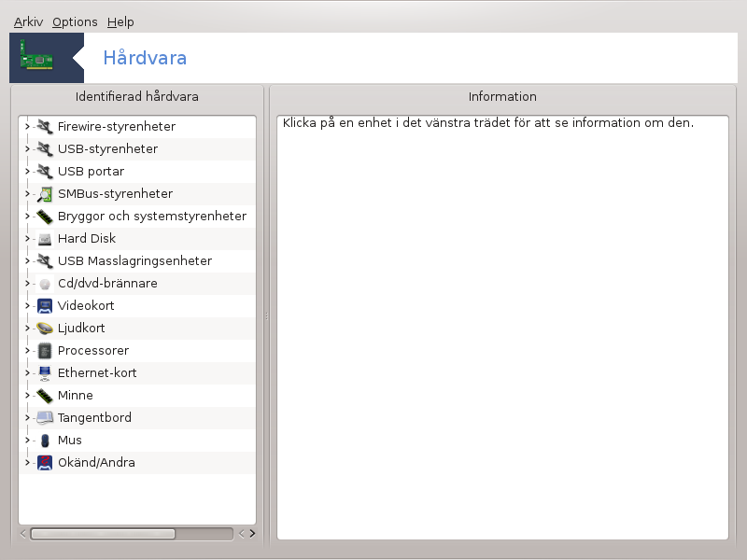
Task: Open the Help menu
Action: tap(120, 21)
